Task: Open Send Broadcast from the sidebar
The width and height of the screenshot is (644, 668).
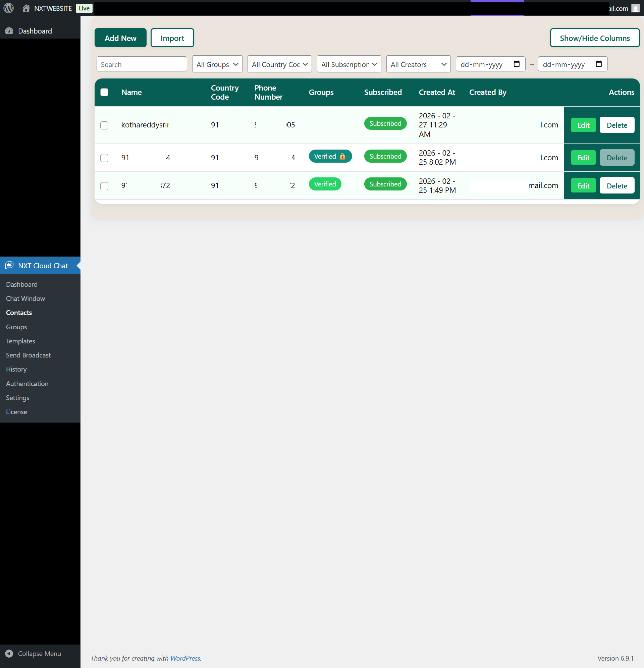Action: [28, 355]
